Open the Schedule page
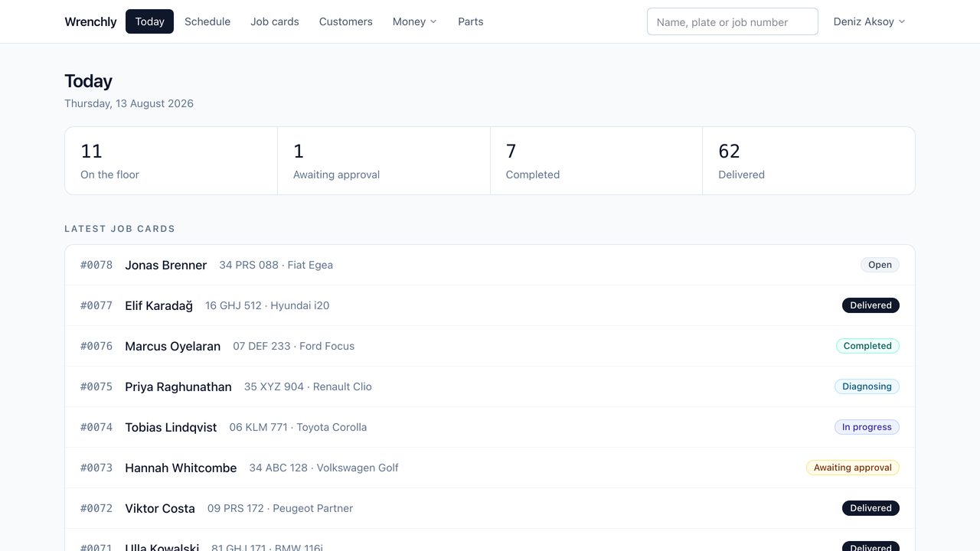 [207, 21]
